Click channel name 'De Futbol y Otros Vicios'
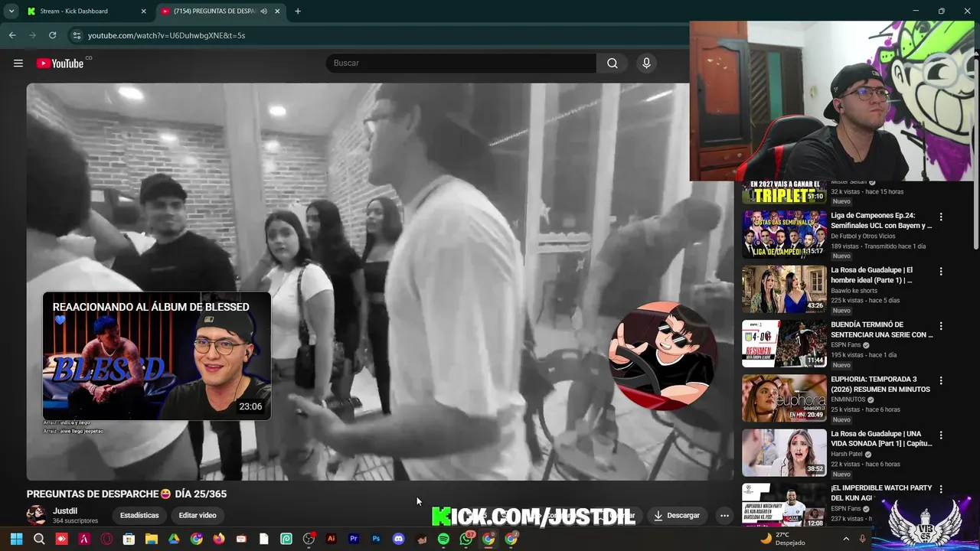The image size is (980, 551). (x=863, y=236)
